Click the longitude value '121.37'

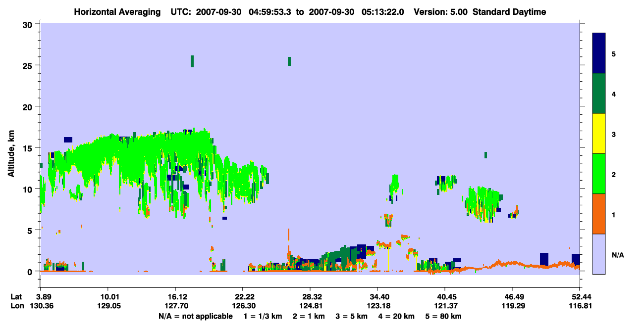tap(445, 306)
